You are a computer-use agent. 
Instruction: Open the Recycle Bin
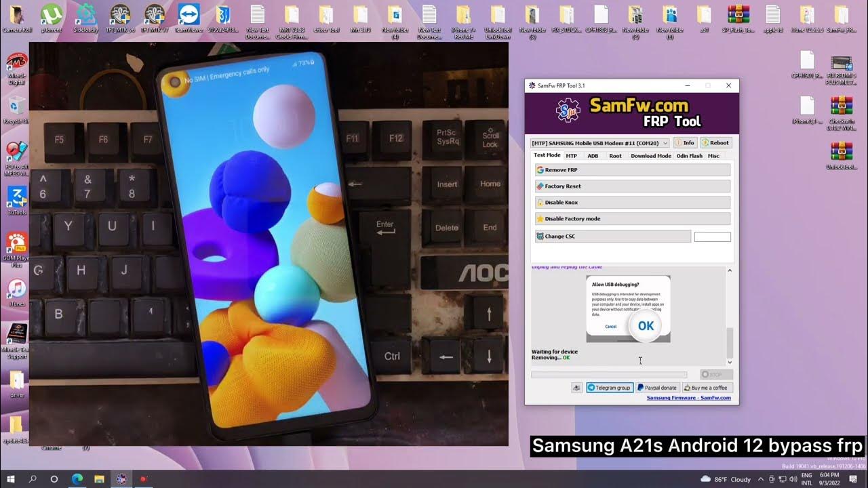[x=16, y=110]
